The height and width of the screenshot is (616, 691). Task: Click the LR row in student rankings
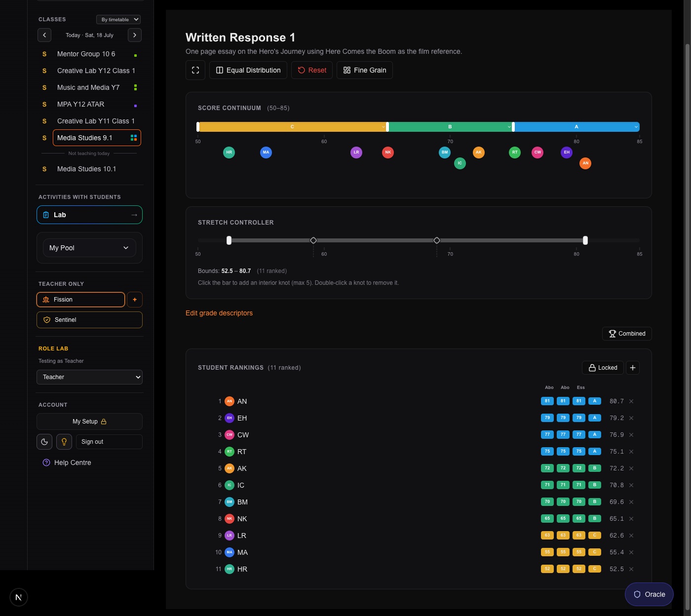419,536
